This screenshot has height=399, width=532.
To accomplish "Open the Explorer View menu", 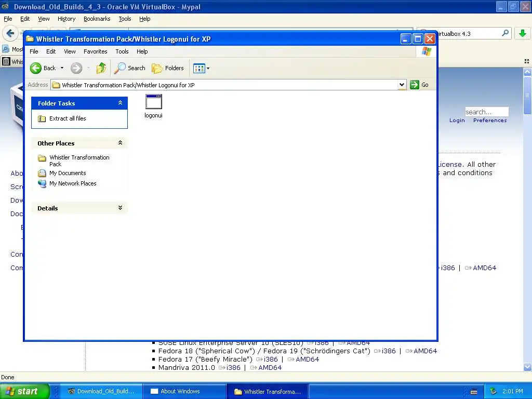I will coord(70,51).
